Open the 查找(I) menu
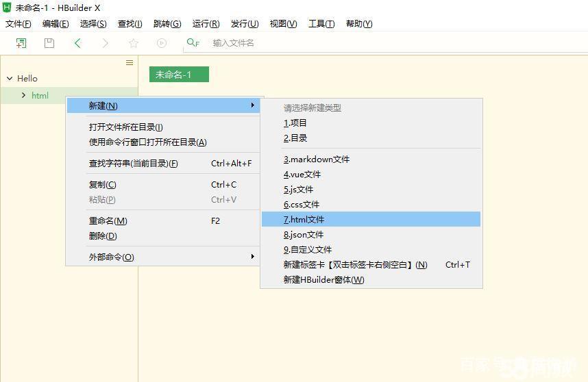This screenshot has width=588, height=382. tap(130, 23)
